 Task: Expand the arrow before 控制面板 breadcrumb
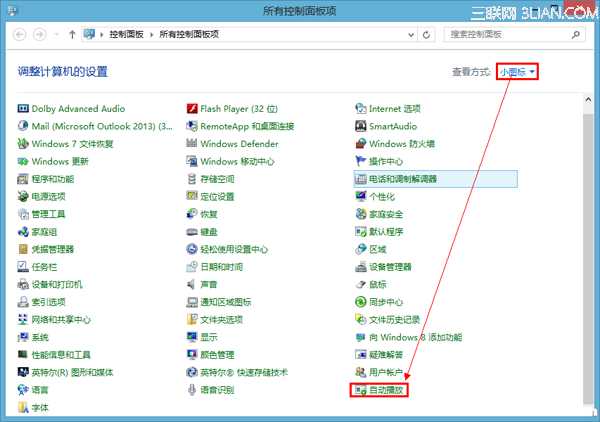pos(101,35)
